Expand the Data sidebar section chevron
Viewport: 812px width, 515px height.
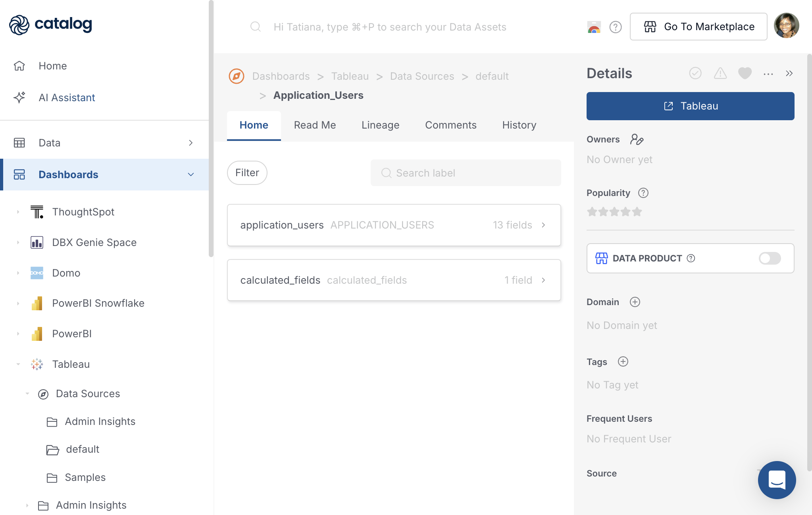point(191,143)
